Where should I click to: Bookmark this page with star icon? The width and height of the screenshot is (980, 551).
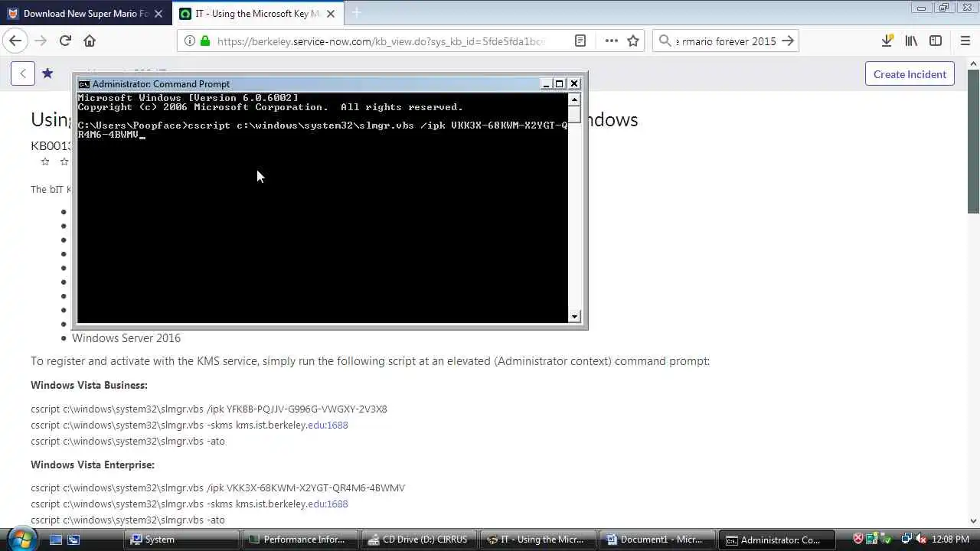(x=633, y=41)
